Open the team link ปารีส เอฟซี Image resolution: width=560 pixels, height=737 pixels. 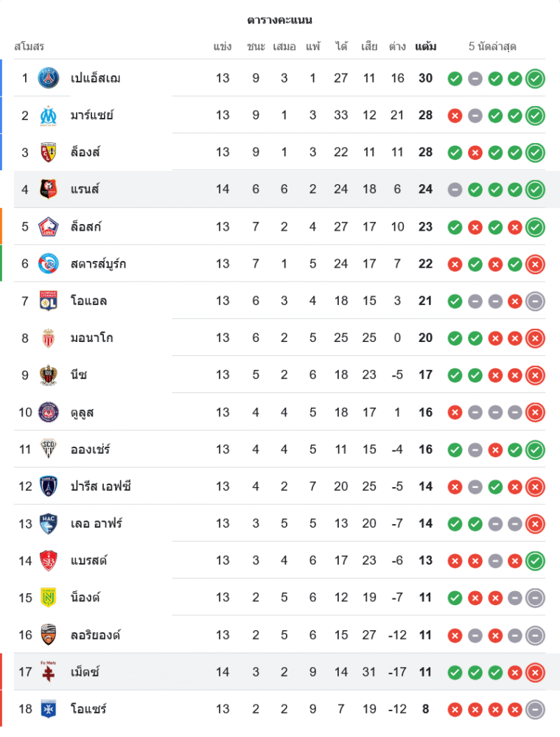point(101,486)
